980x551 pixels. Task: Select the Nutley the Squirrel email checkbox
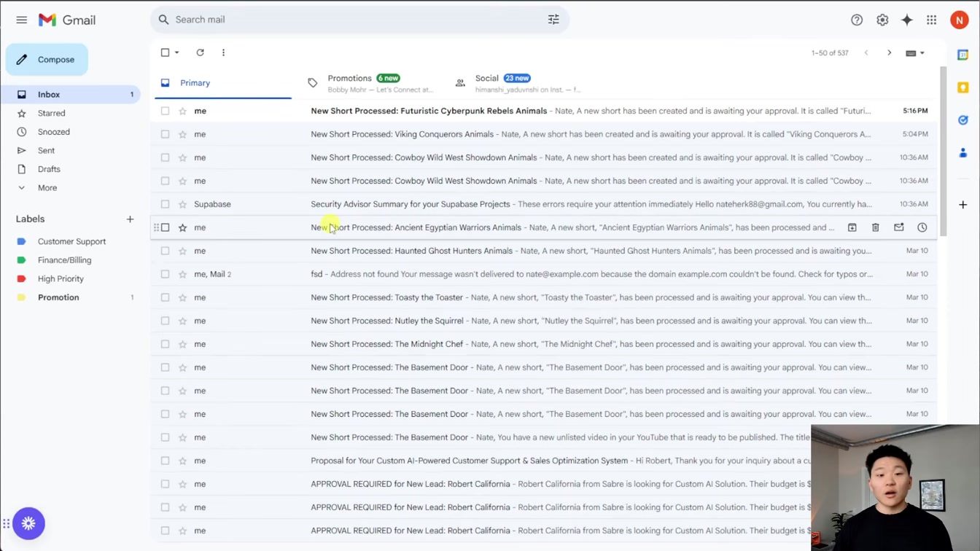pos(165,321)
